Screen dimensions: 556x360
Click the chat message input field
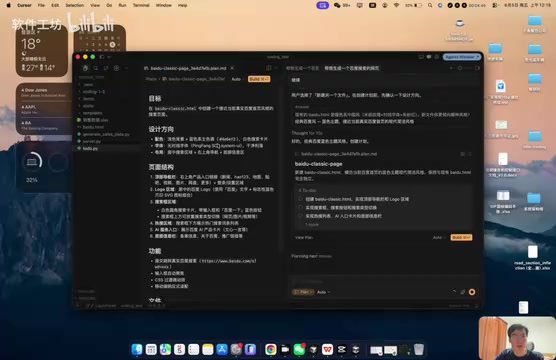tap(384, 282)
